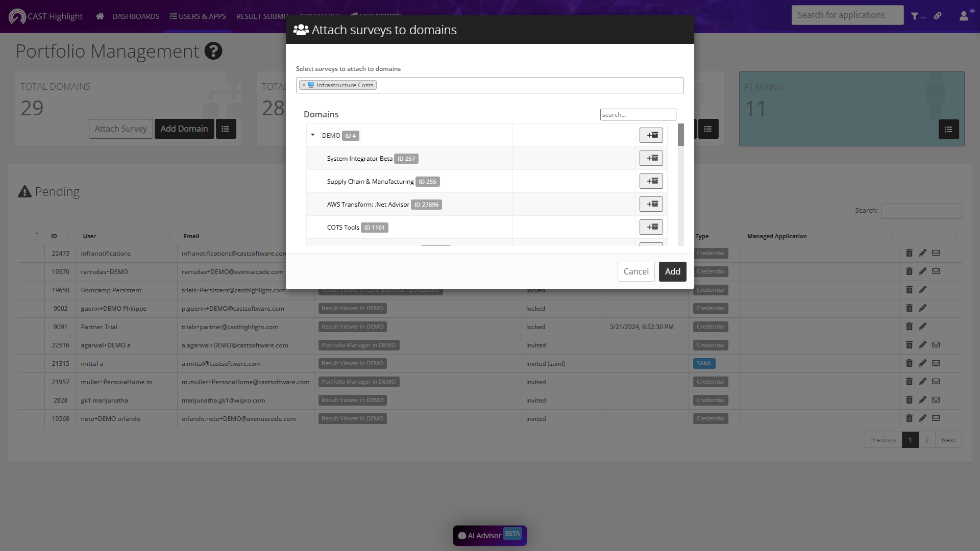
Task: Click add icon for System Integrator Beta
Action: click(651, 158)
